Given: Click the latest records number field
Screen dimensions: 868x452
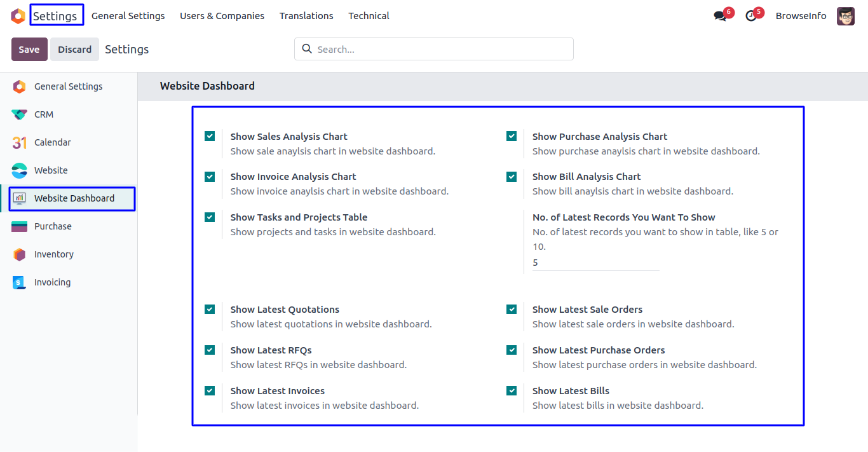Looking at the screenshot, I should pyautogui.click(x=595, y=263).
